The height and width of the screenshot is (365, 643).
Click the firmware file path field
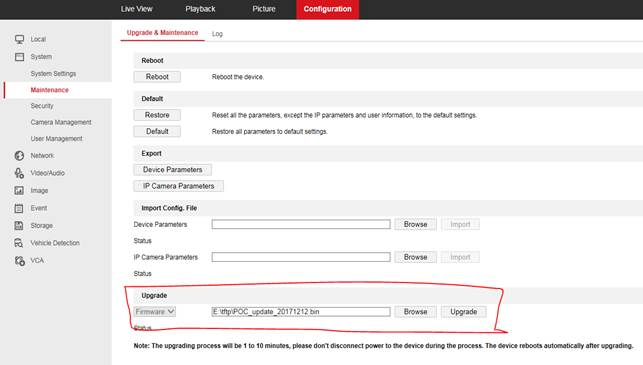point(301,312)
